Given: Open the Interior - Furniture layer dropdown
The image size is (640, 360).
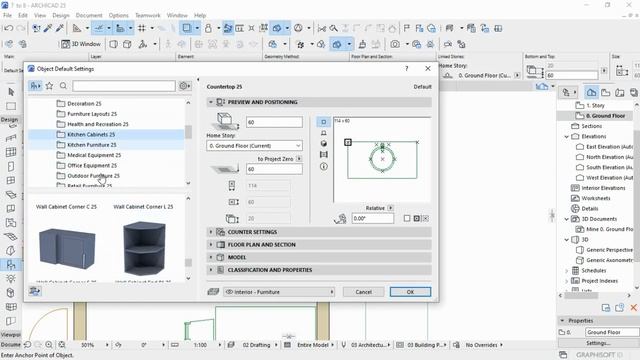Looking at the screenshot, I should 279,292.
